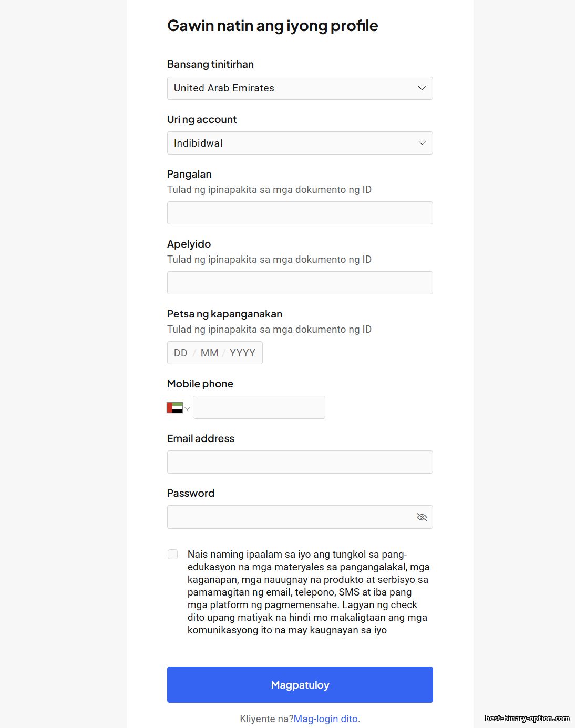This screenshot has width=575, height=728.
Task: Select the DD day of birth field
Action: pos(181,353)
